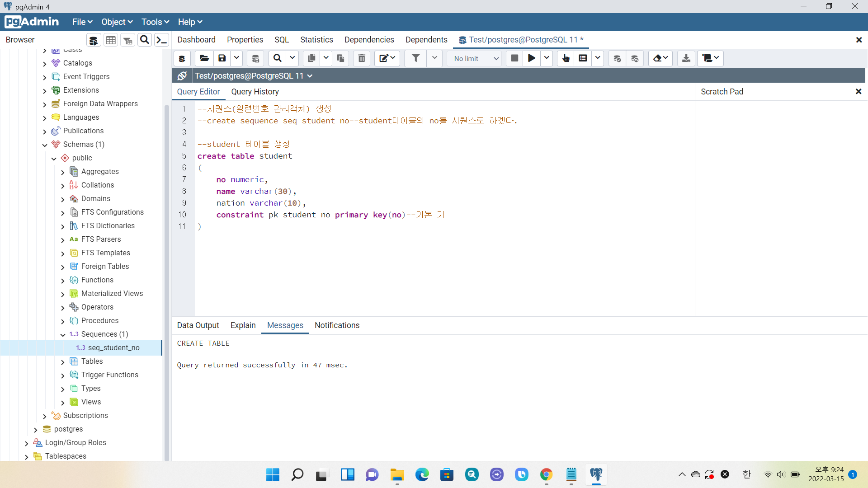Expand the Tables tree node
This screenshot has width=868, height=488.
[x=63, y=362]
